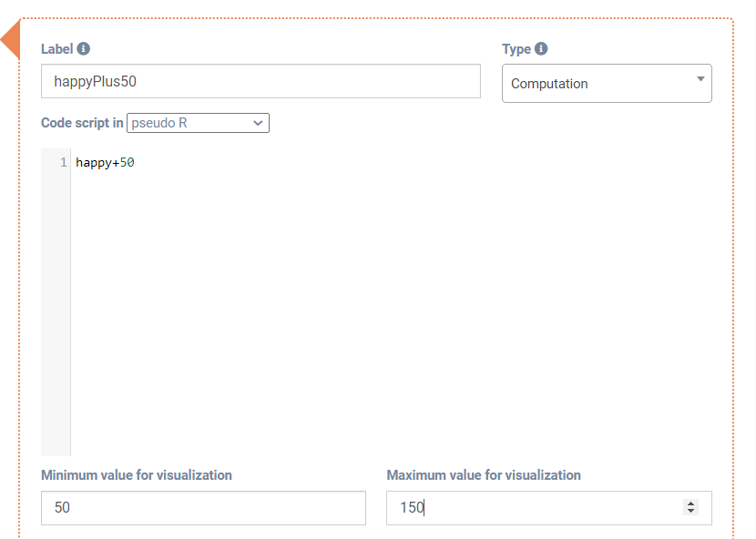Click "Minimum value for visualization" label
This screenshot has height=539, width=756.
(x=137, y=474)
